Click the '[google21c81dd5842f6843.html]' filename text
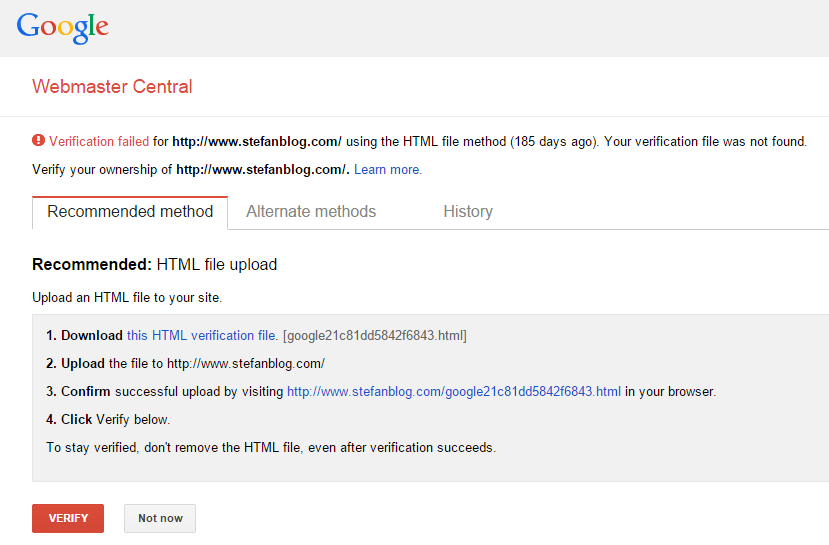The width and height of the screenshot is (829, 545). (375, 336)
